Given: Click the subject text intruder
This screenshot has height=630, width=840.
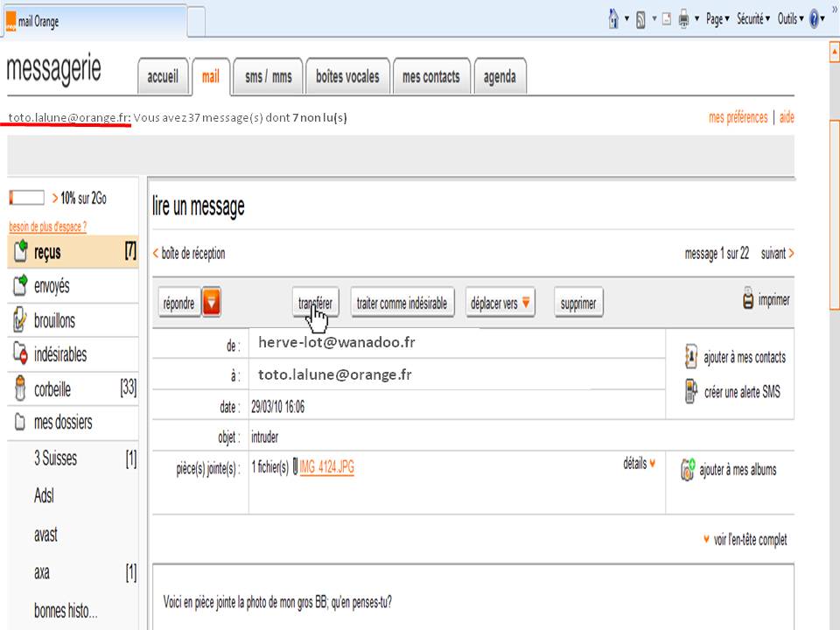Looking at the screenshot, I should coord(264,437).
